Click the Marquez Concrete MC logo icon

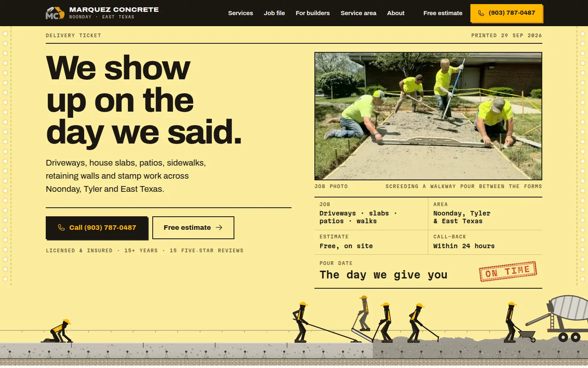(55, 13)
